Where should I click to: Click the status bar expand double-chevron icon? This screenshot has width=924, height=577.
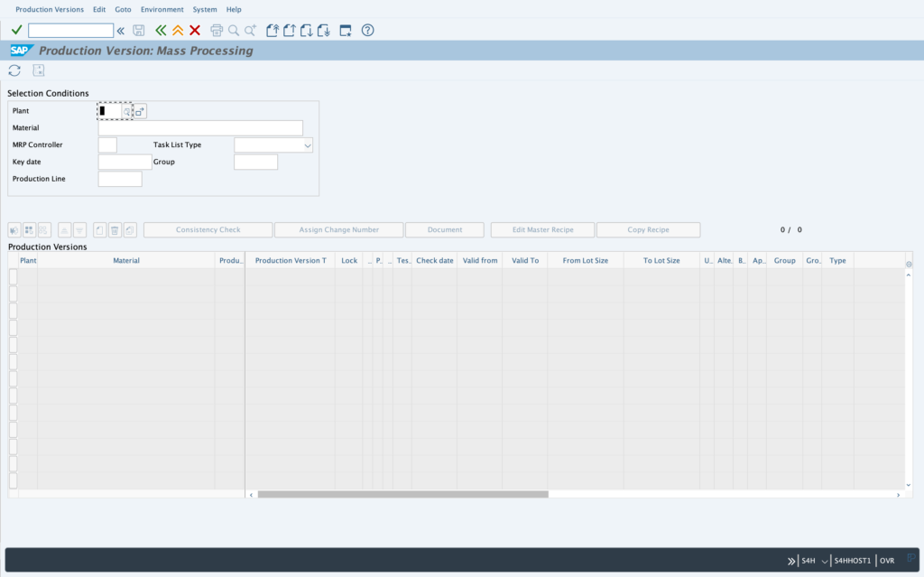[x=790, y=561]
